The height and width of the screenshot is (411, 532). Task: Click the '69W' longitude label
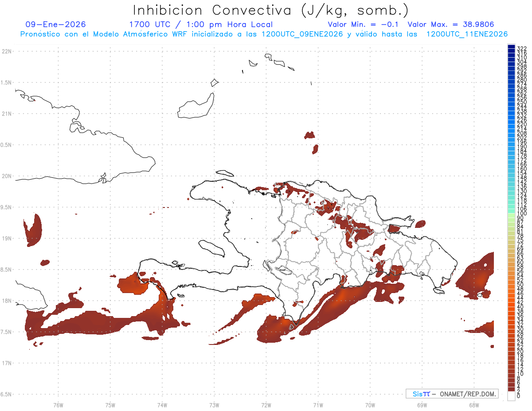tap(422, 405)
